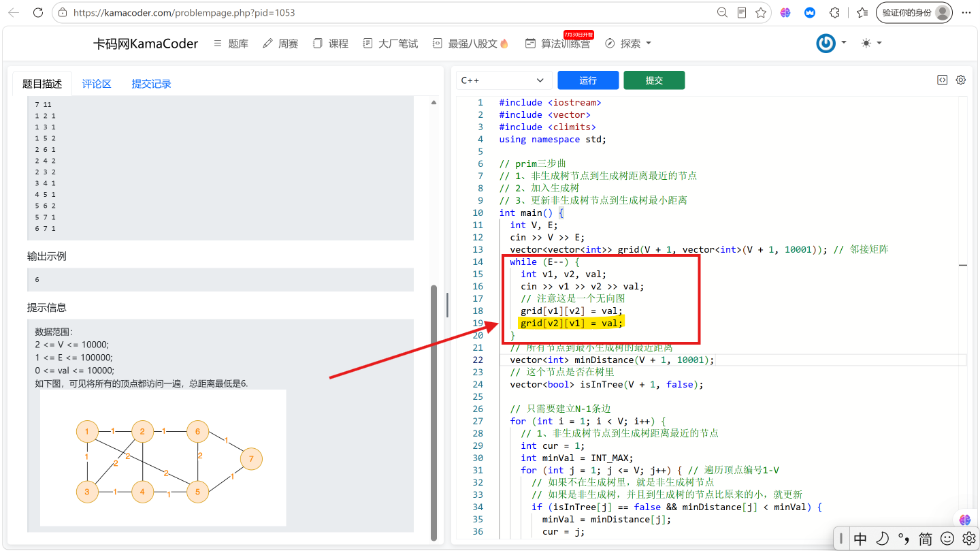The image size is (980, 551).
Task: Open the C++ language selector
Action: coord(504,80)
